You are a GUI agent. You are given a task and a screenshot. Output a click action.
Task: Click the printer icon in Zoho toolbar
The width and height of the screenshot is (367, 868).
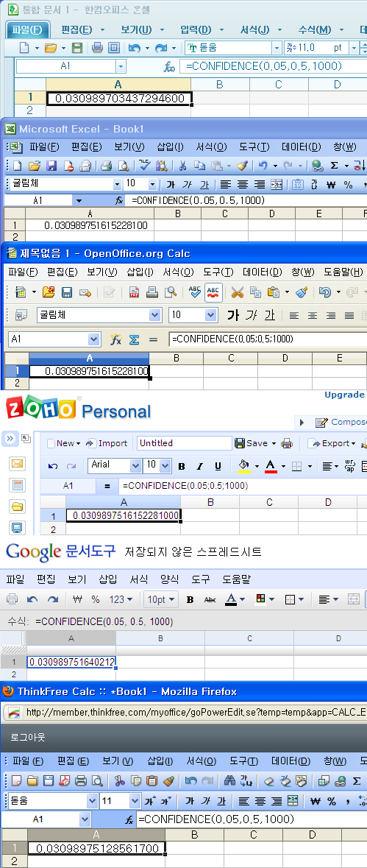point(286,443)
